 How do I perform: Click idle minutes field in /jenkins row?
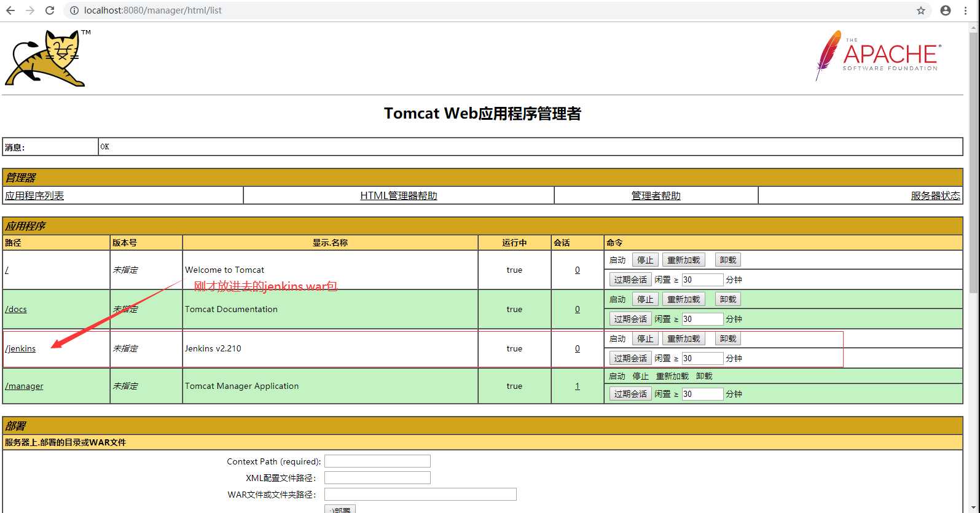702,358
